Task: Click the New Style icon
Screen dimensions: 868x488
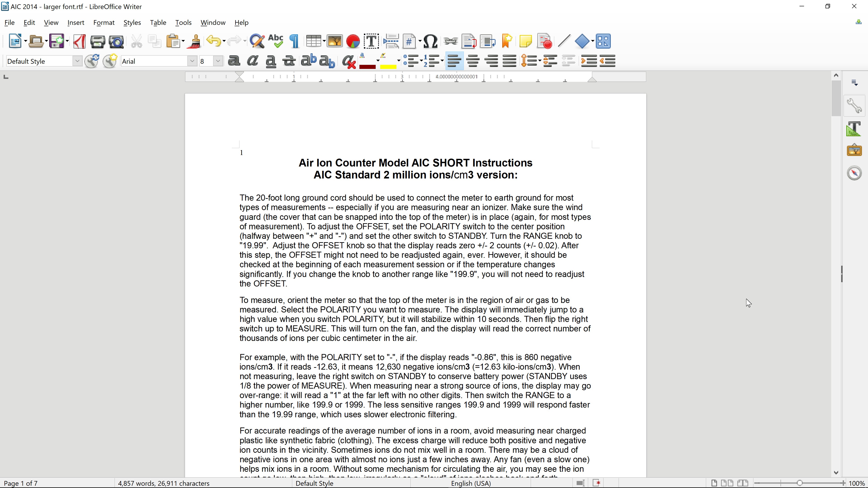Action: pyautogui.click(x=110, y=61)
